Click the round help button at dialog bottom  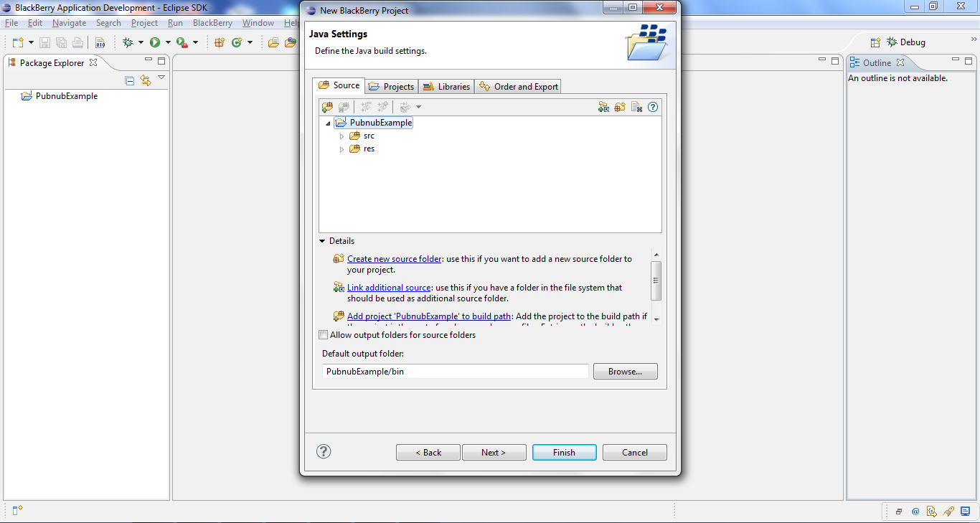[x=324, y=451]
